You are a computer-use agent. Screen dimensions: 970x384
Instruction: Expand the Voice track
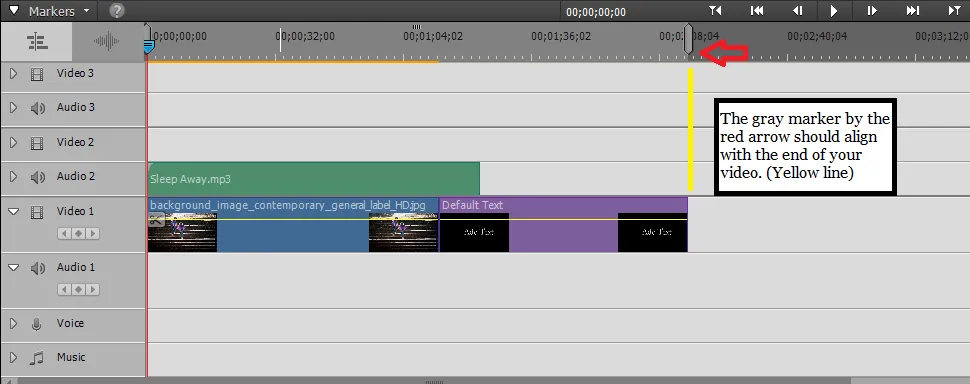tap(14, 323)
